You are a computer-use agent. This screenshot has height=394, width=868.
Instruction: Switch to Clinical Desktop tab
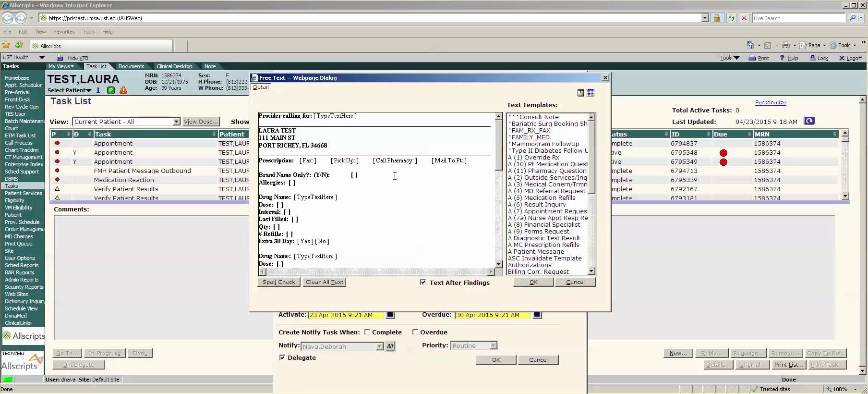click(x=174, y=66)
